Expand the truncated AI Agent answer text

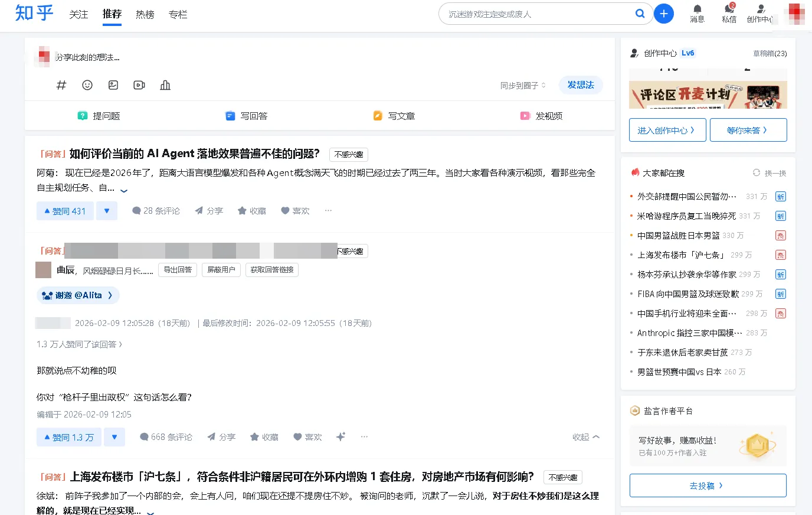124,190
